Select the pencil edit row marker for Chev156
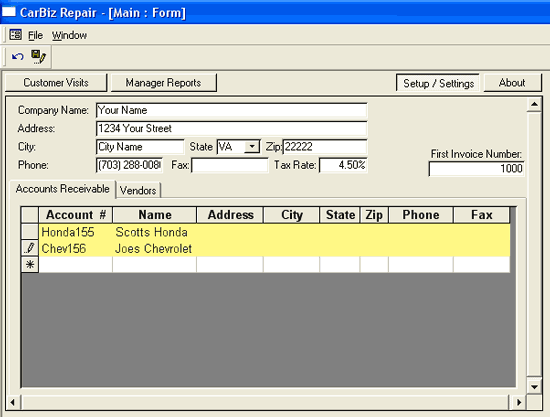This screenshot has height=417, width=550. pos(30,248)
